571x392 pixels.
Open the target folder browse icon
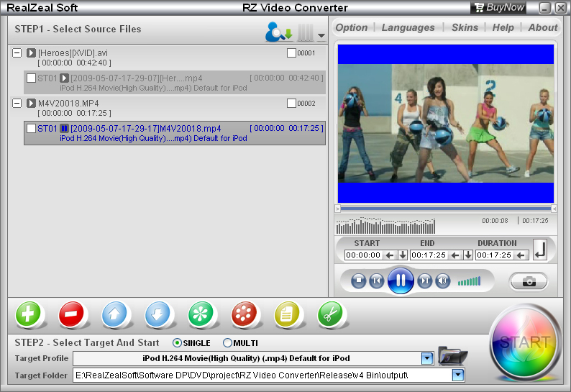tap(452, 357)
